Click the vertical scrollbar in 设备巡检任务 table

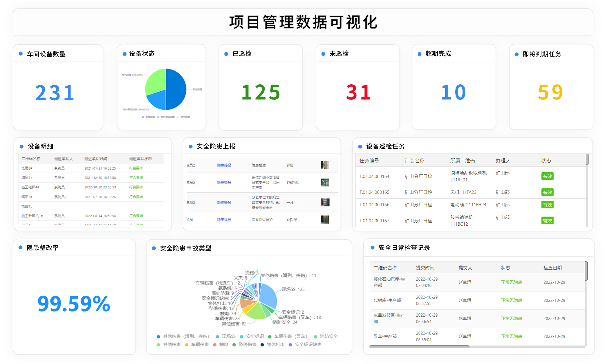tap(587, 160)
